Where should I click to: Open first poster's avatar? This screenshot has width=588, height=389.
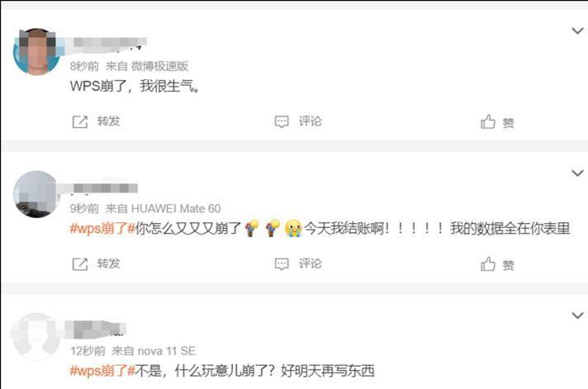pos(36,52)
